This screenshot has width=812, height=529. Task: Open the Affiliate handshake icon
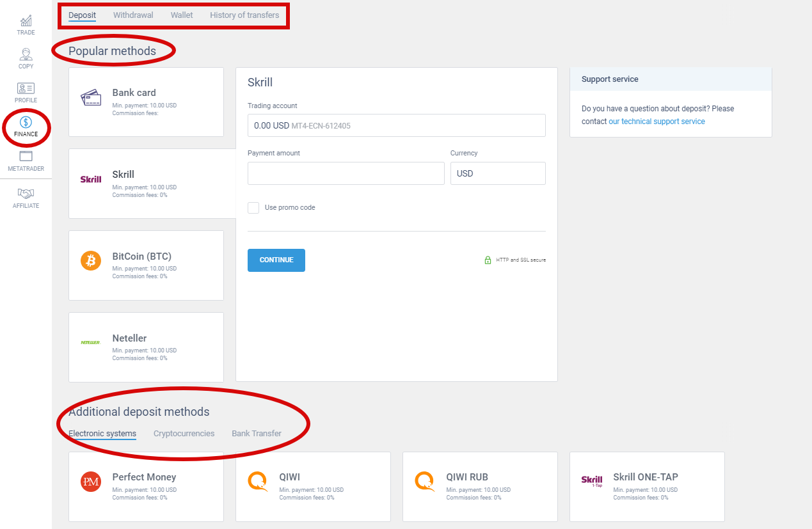pos(26,196)
